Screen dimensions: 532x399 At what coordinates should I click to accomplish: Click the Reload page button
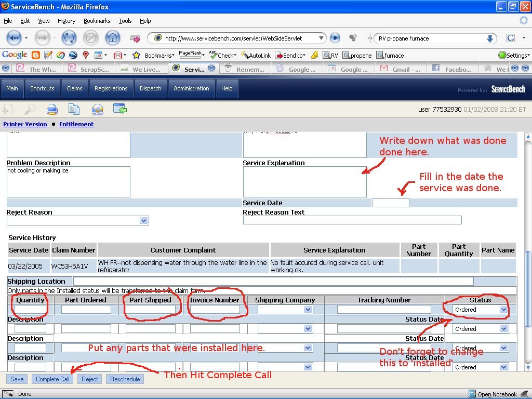point(69,37)
